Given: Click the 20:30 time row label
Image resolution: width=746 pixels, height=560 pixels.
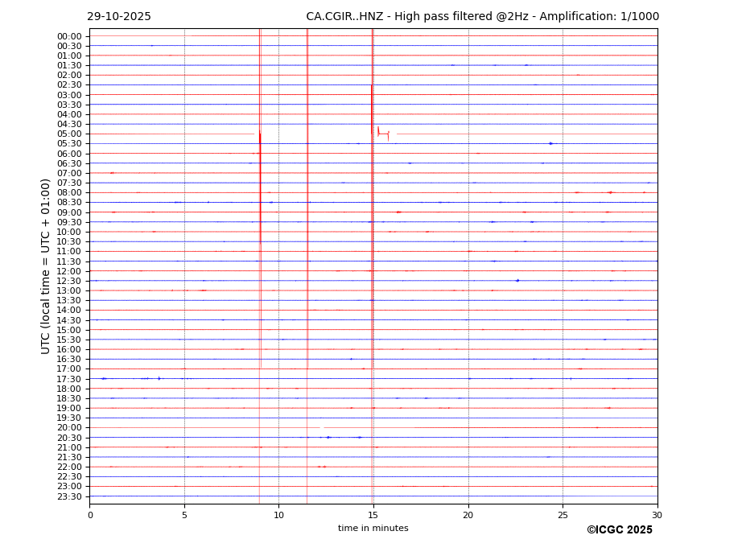Looking at the screenshot, I should pyautogui.click(x=69, y=438).
